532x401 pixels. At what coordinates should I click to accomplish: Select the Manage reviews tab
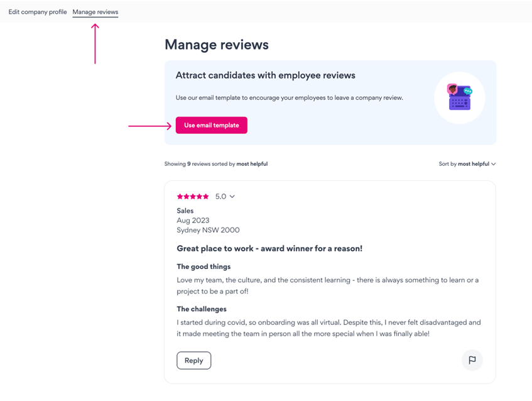coord(95,12)
